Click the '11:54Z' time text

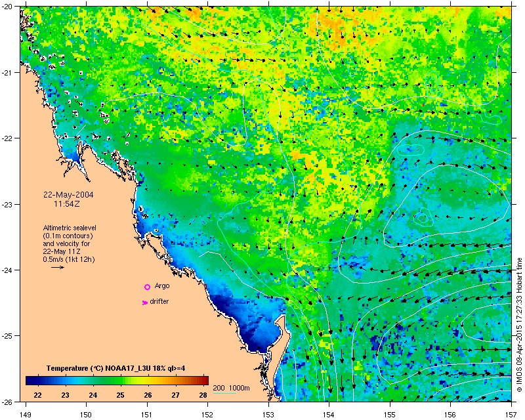tap(67, 203)
